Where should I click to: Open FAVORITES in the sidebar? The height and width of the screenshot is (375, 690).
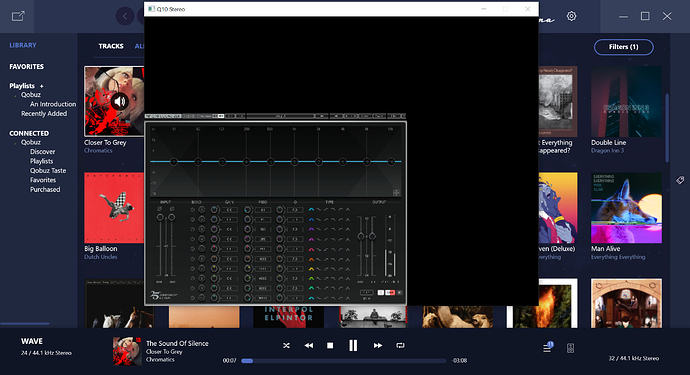26,66
